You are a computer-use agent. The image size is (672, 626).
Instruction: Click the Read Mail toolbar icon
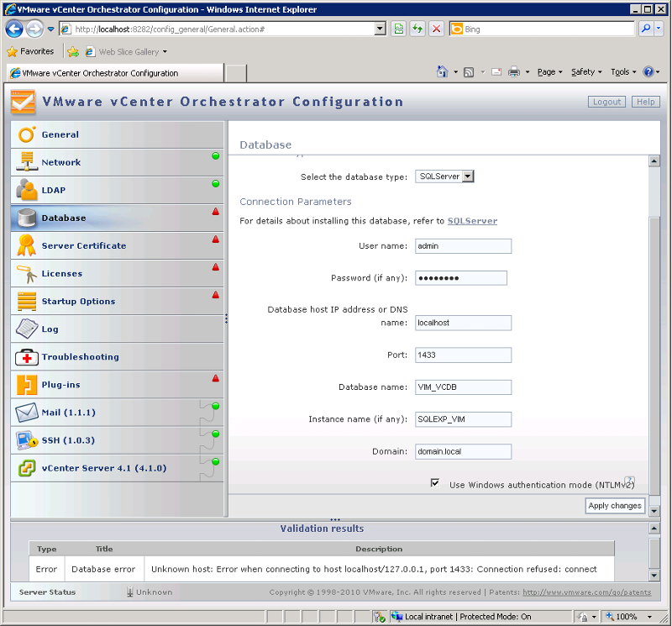pyautogui.click(x=496, y=72)
